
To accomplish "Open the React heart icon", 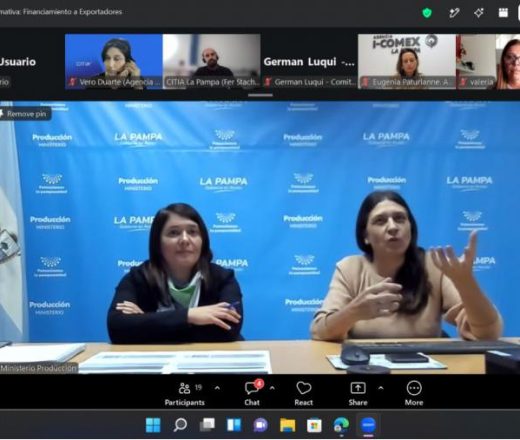I will (x=304, y=394).
